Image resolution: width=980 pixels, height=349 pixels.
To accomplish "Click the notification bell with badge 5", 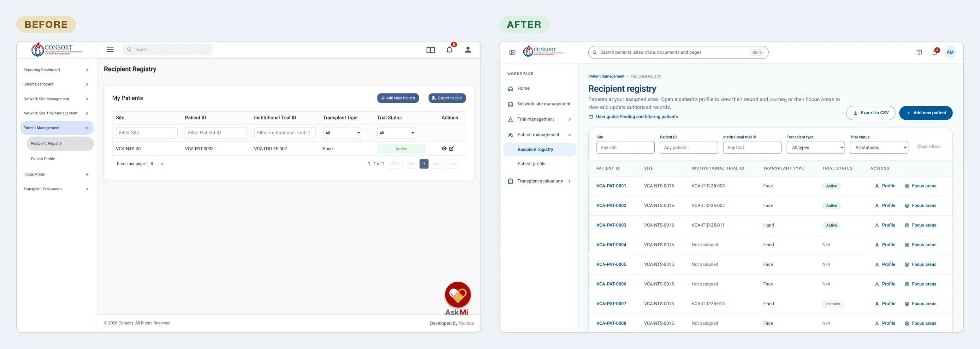I will click(450, 49).
